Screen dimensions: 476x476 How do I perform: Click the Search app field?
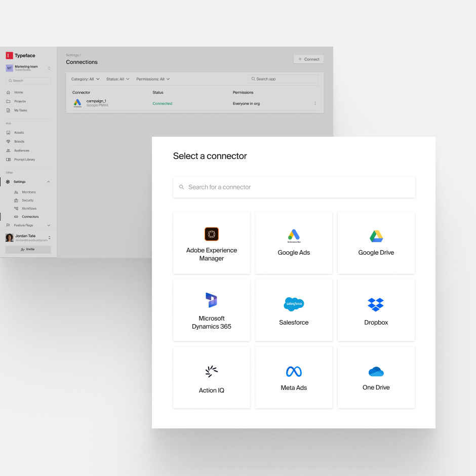pos(283,79)
